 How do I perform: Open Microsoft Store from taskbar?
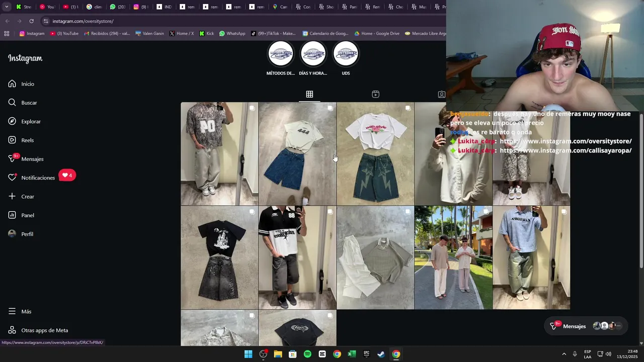(292, 354)
